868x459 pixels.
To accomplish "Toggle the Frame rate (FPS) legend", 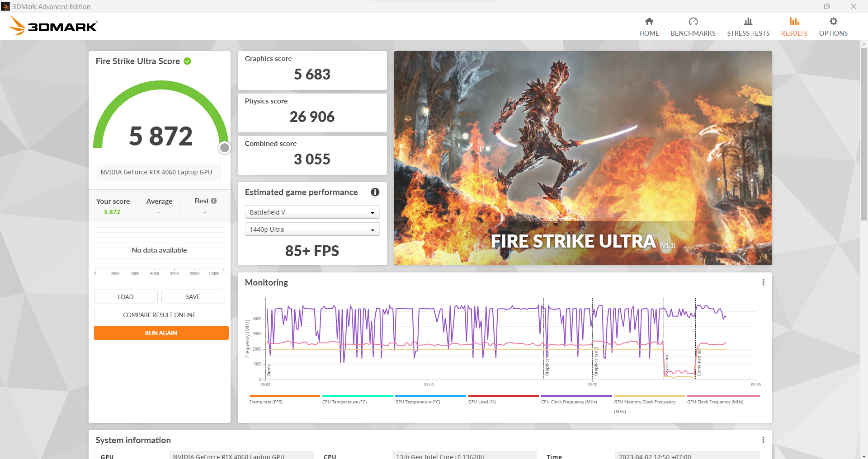I will point(266,402).
